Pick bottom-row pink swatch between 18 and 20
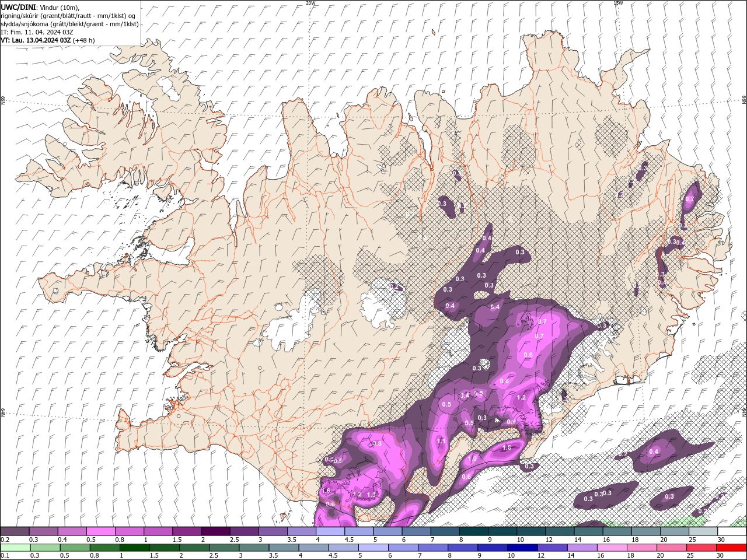The height and width of the screenshot is (560, 747). click(643, 548)
